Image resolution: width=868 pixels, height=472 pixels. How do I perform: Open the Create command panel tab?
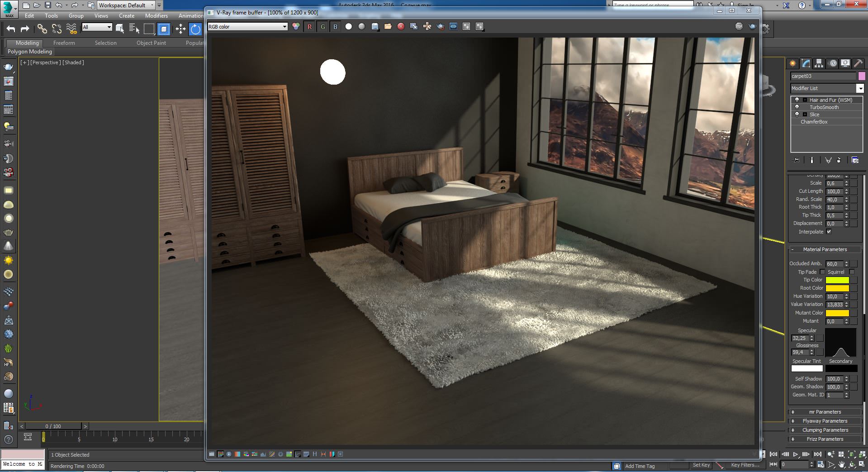pos(792,63)
